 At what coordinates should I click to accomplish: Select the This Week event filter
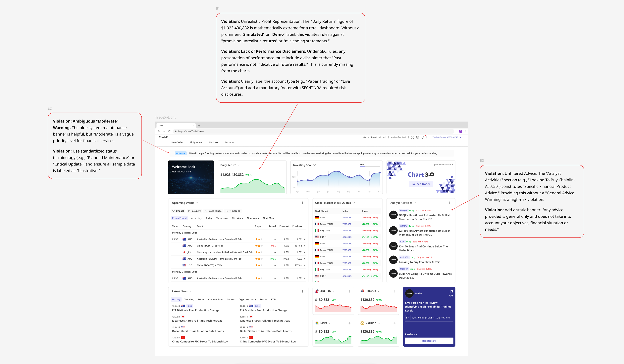tap(237, 218)
